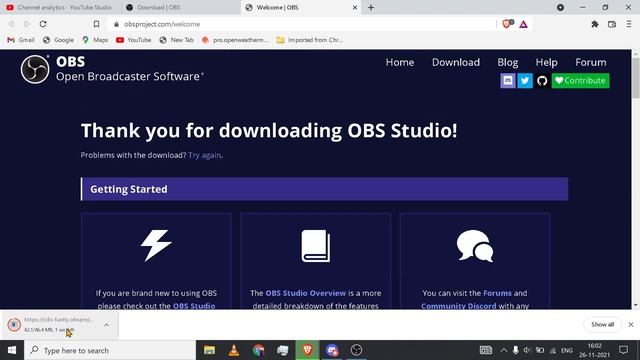Click the volume speaker tray icon
The width and height of the screenshot is (640, 360).
pyautogui.click(x=527, y=350)
